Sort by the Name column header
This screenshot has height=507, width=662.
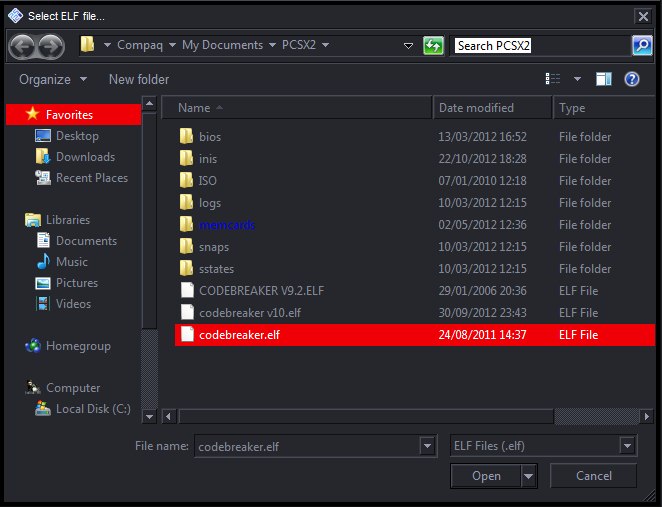297,108
